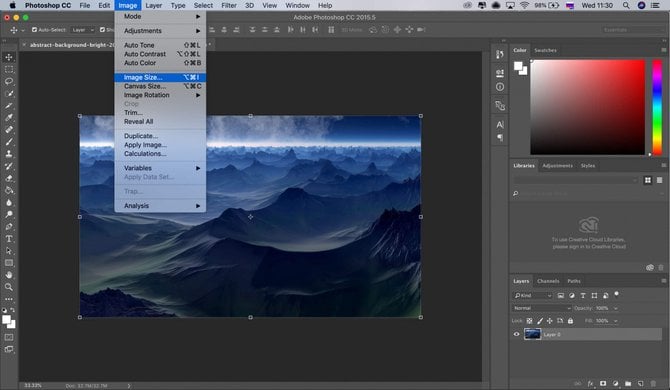Click the rainbow hue slider strip
Viewport: 670px width, 390px height.
pyautogui.click(x=657, y=107)
